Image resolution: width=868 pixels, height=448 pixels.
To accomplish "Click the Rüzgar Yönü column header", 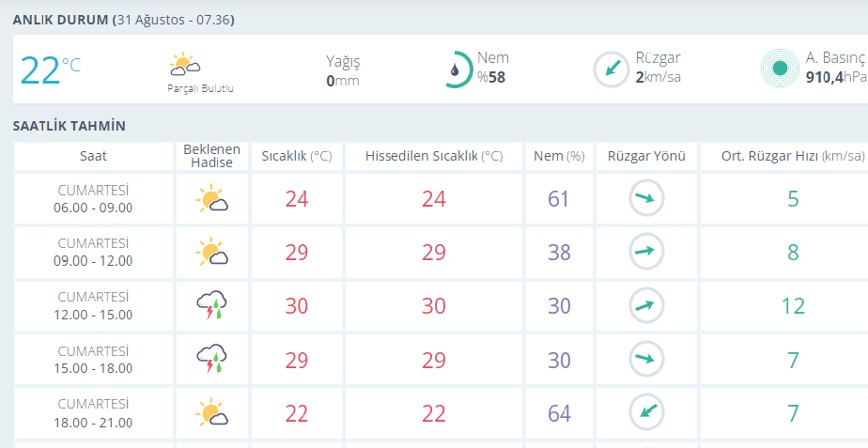I will (x=646, y=156).
